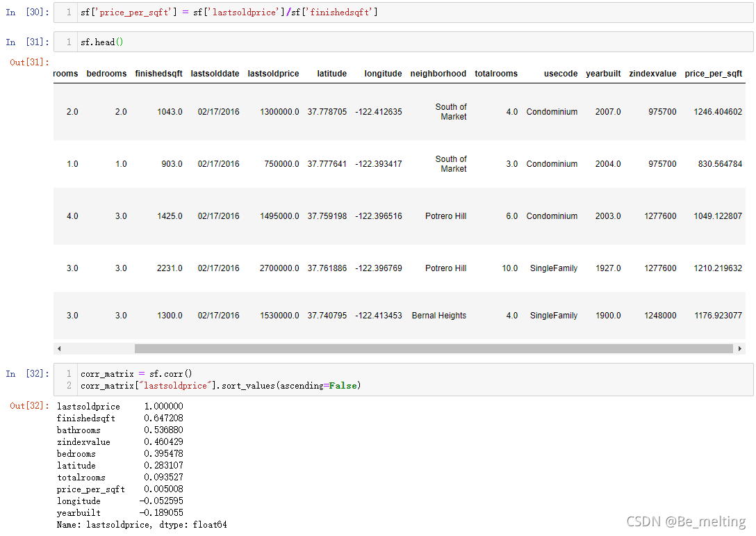Click inside code cell with corr_matrix code

click(x=403, y=380)
